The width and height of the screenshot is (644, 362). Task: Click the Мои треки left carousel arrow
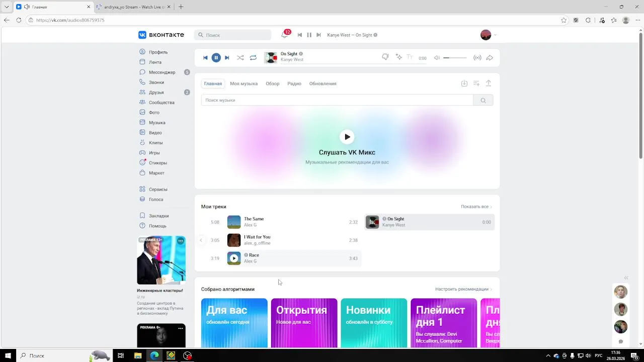pyautogui.click(x=201, y=240)
